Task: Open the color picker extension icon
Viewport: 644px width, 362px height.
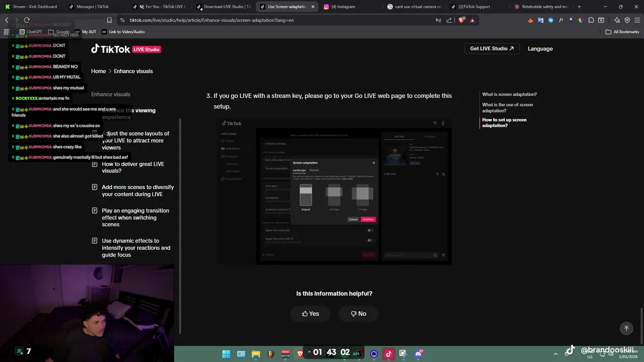Action: click(x=581, y=20)
